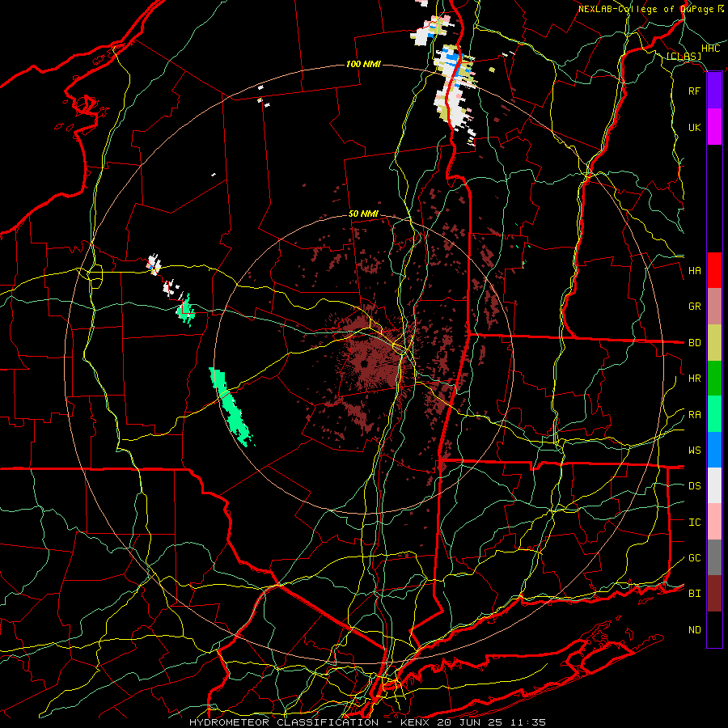Click the HHC product label
Image resolution: width=728 pixels, height=728 pixels.
pos(711,49)
